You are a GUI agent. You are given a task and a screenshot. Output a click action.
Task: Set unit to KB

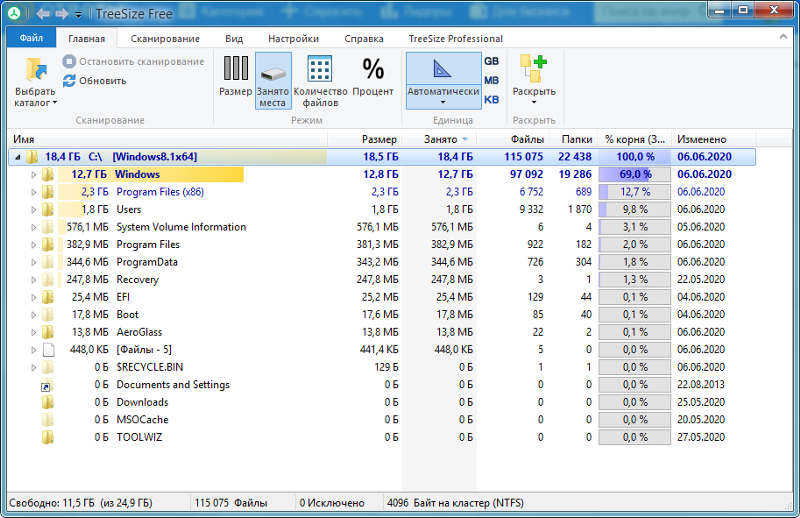(491, 100)
